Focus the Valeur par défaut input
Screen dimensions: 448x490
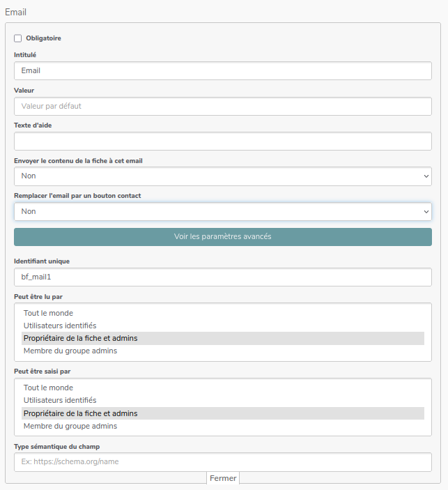(222, 106)
